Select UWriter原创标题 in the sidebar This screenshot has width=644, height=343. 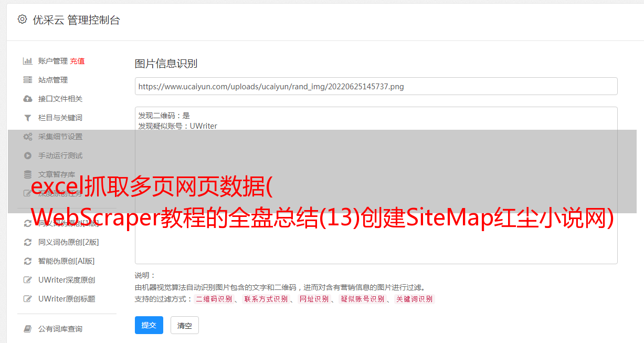pos(67,299)
